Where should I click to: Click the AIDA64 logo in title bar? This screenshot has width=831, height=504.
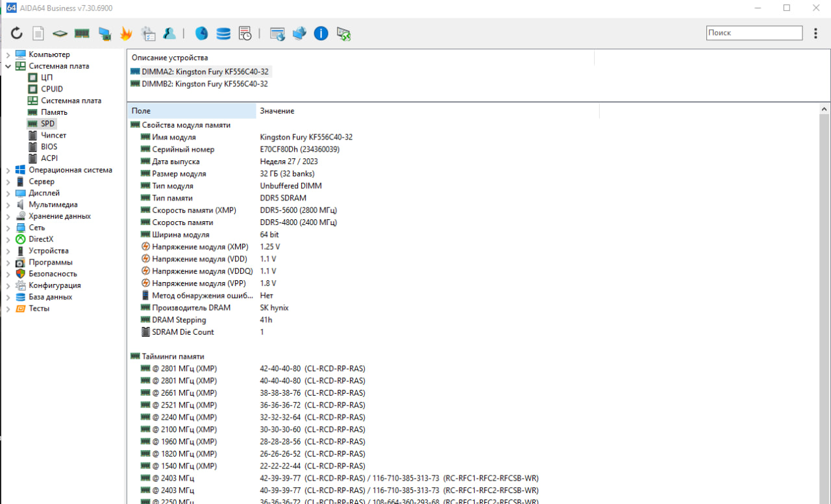pyautogui.click(x=11, y=7)
